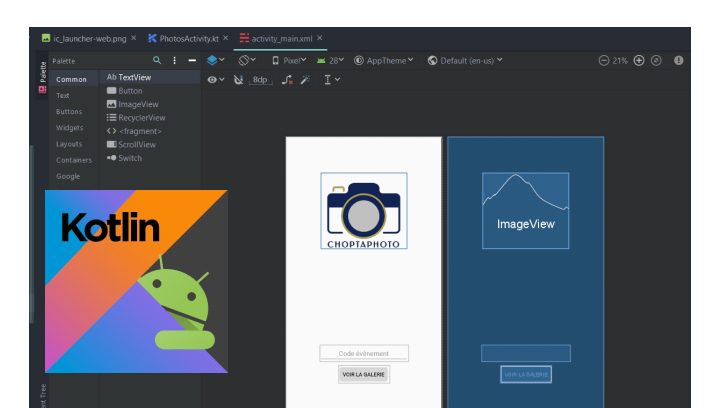Viewport: 720px width, 408px height.
Task: Open the orientation for preview dropdown
Action: click(x=247, y=60)
